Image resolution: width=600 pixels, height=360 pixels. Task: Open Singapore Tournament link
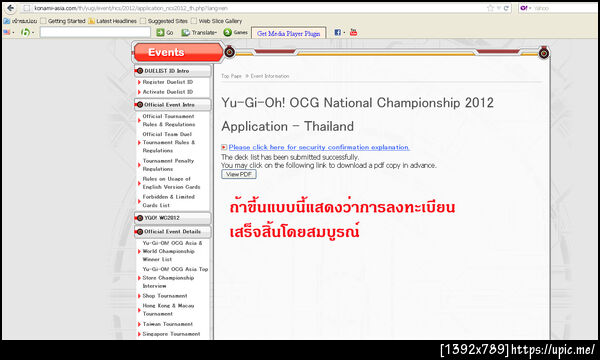pos(171,334)
